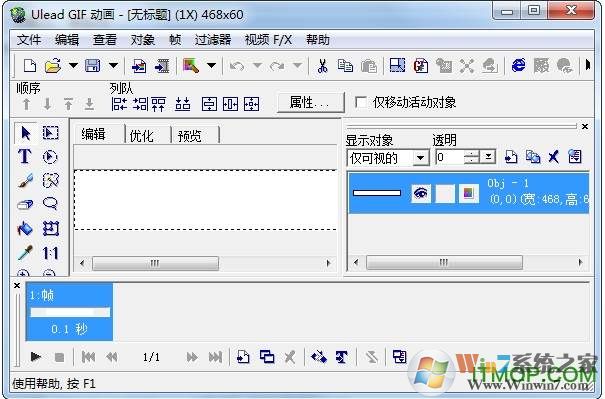This screenshot has width=605, height=399.
Task: Select the Transform tool
Action: (51, 228)
